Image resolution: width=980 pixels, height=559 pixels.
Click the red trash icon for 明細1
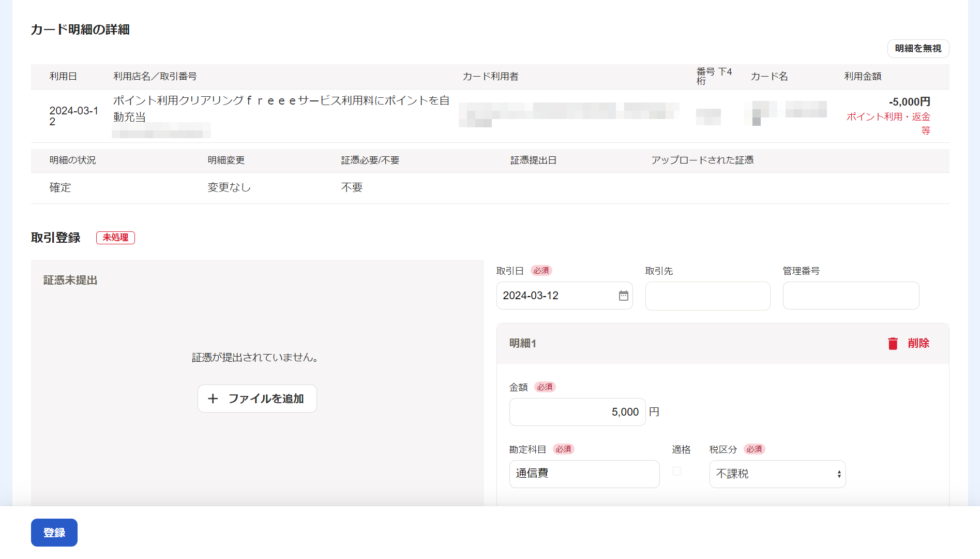[x=893, y=344]
